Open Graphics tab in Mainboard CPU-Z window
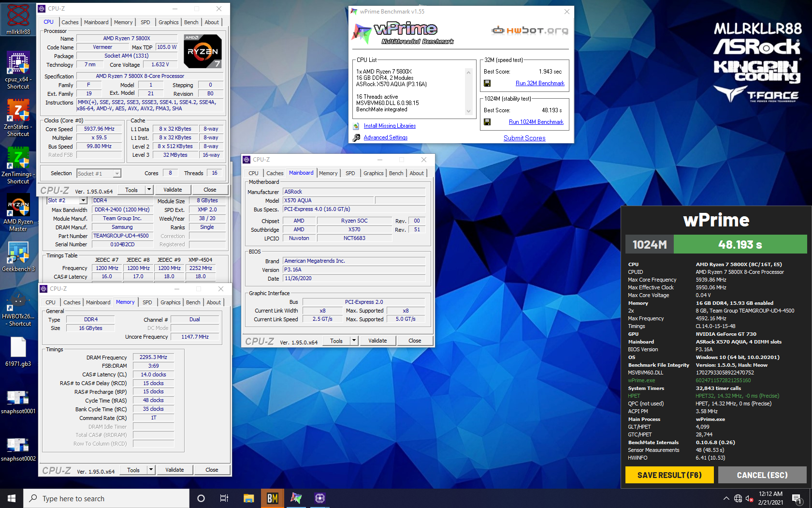 tap(374, 173)
